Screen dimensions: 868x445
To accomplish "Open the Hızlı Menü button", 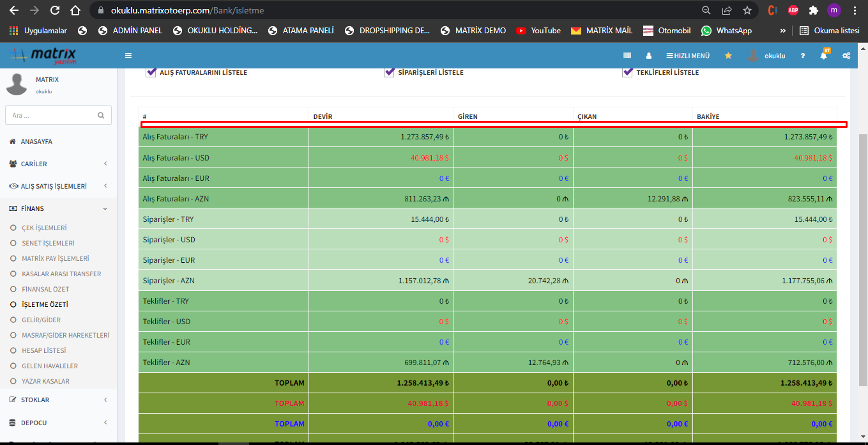I will click(688, 56).
